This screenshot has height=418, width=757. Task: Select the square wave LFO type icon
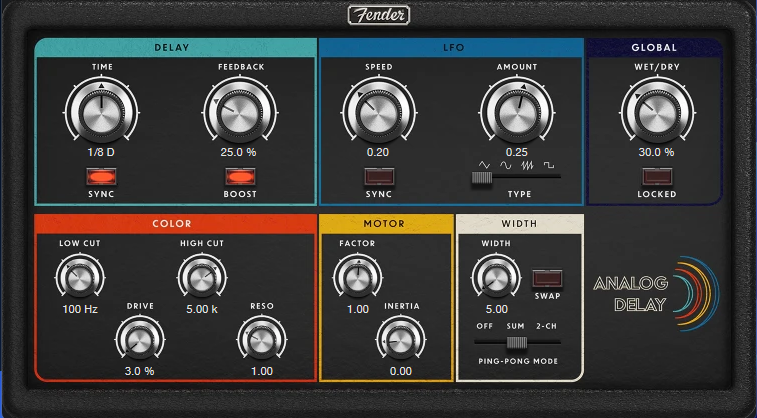[x=548, y=163]
